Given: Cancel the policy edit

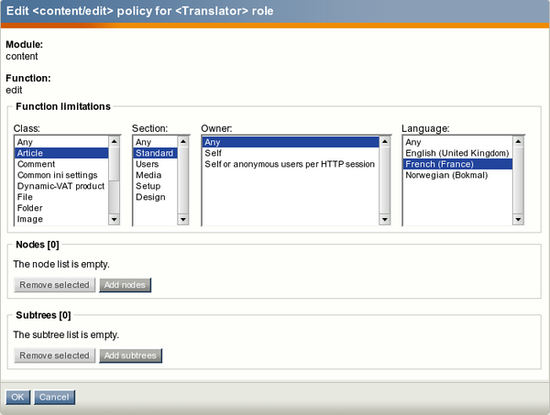Looking at the screenshot, I should pos(54,397).
